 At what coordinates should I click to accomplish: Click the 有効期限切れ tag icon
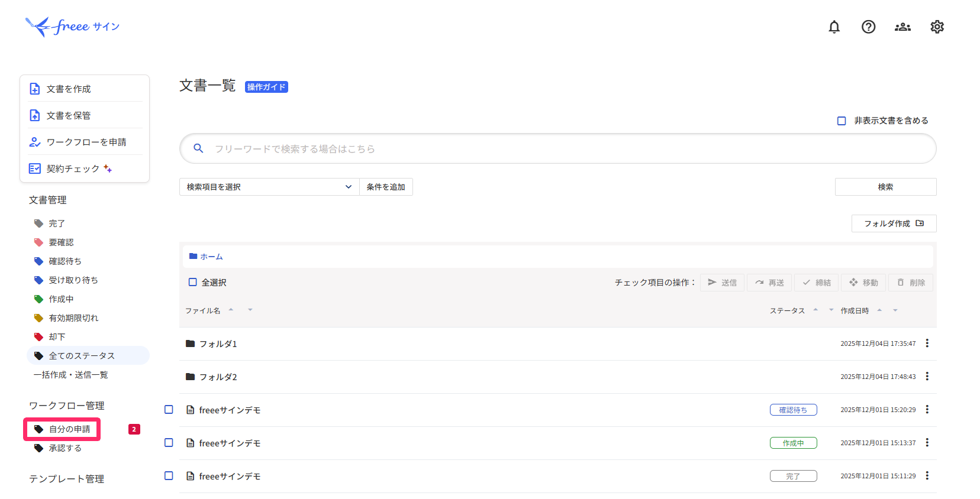[x=39, y=318]
